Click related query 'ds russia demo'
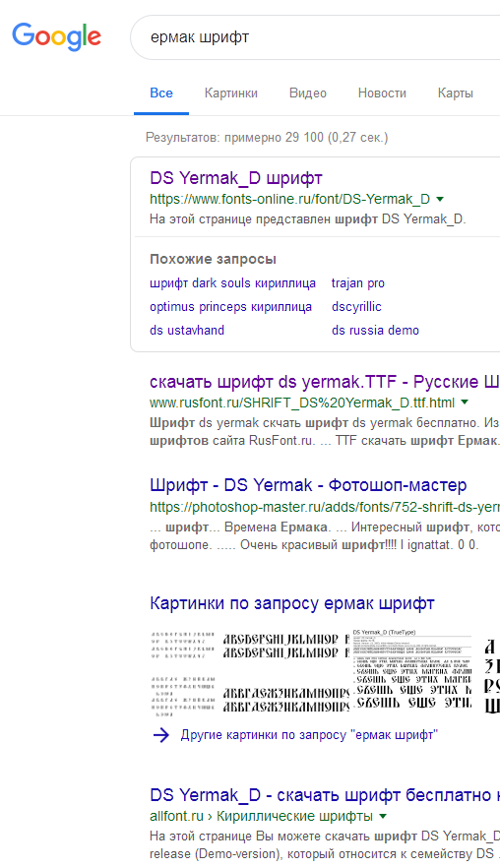500x868 pixels. 375,330
